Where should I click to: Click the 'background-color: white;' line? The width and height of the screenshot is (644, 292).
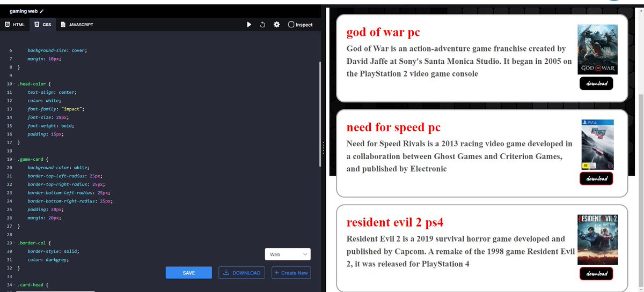click(58, 168)
